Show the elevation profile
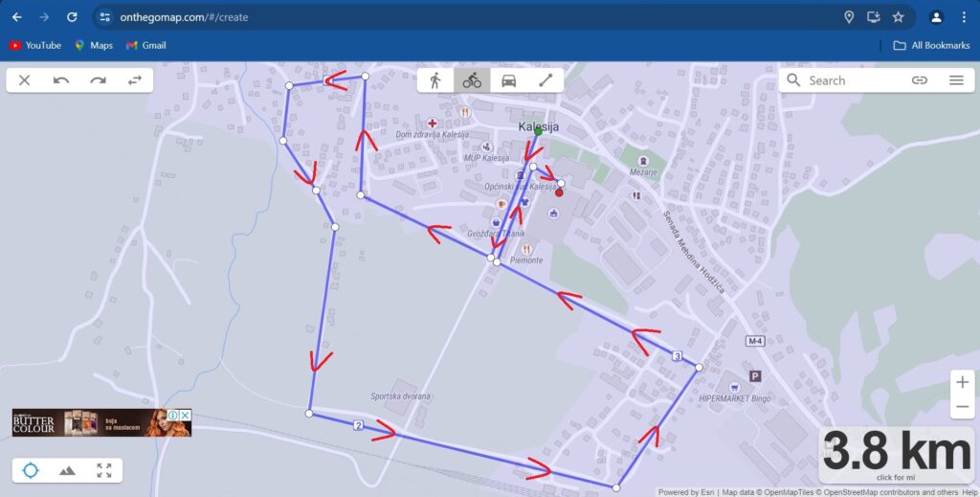The height and width of the screenshot is (497, 980). (68, 471)
